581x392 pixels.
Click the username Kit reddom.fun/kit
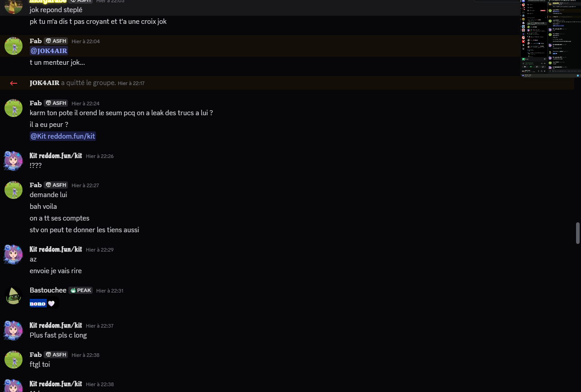[56, 156]
